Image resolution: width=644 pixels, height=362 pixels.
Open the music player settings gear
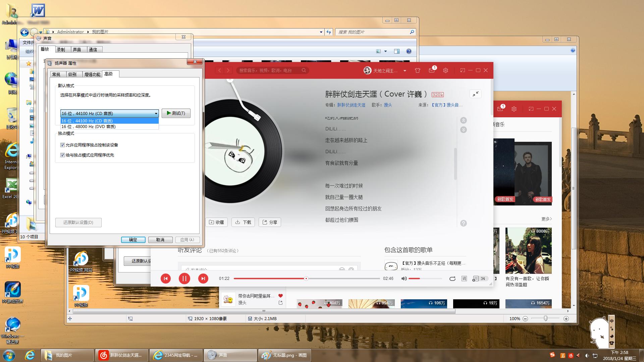[445, 71]
